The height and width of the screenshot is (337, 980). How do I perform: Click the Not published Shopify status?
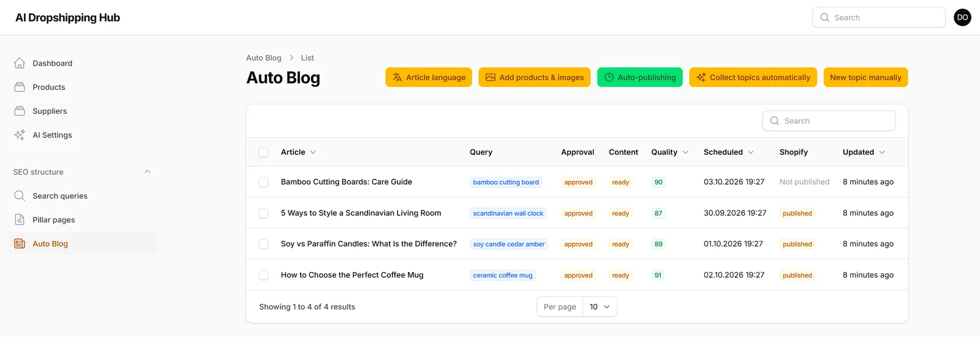click(804, 182)
